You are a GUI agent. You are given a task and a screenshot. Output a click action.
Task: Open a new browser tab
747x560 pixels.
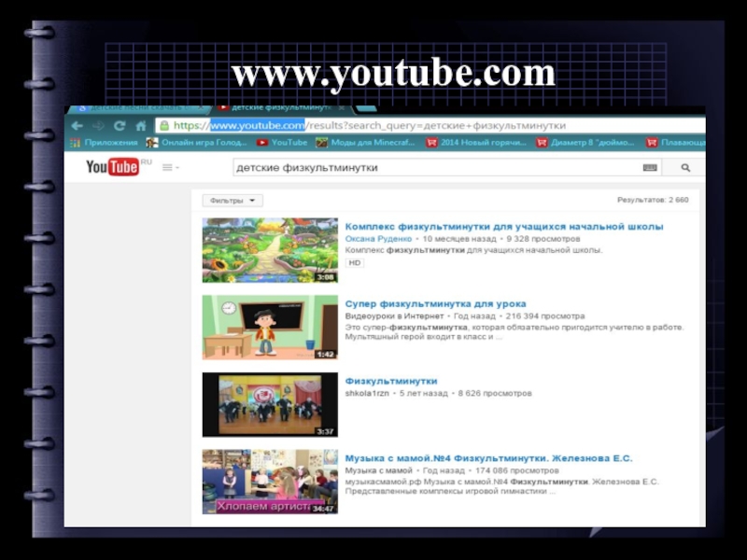point(367,109)
